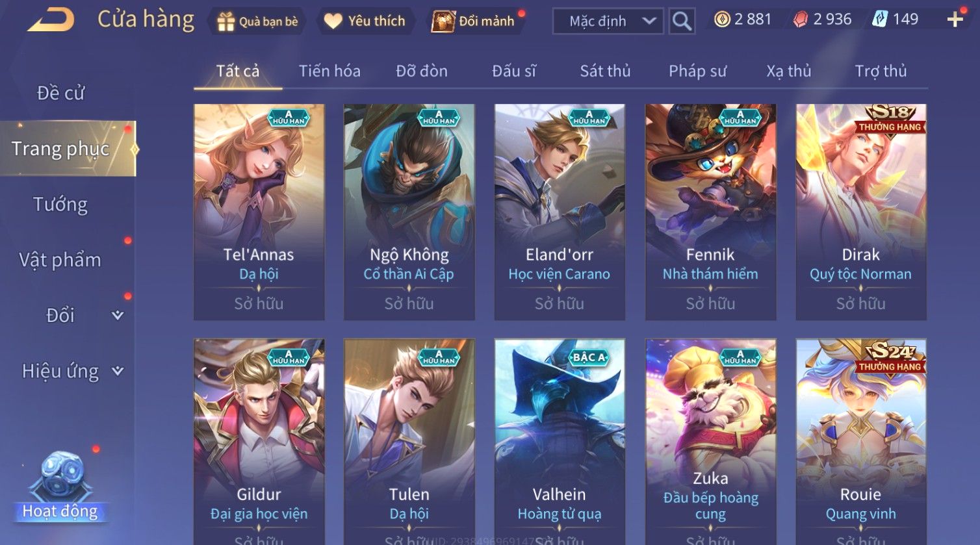Open Đổi mảnh fragment exchange icon

[x=443, y=21]
